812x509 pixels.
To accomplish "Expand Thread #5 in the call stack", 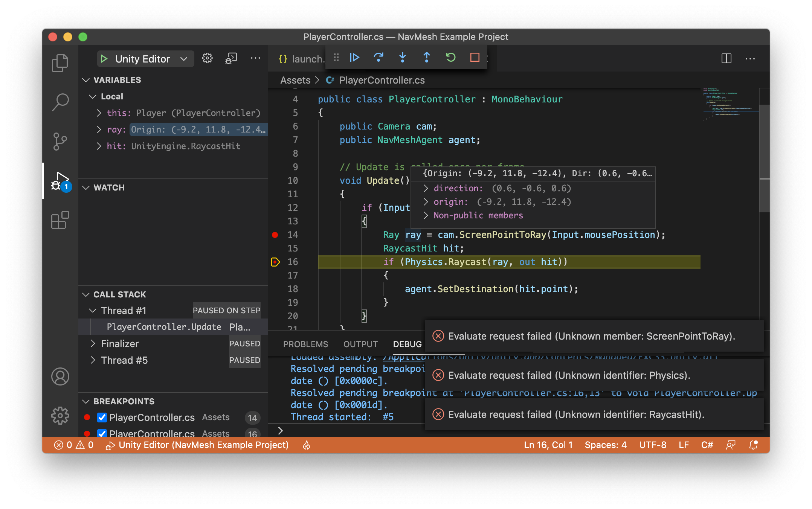I will point(93,360).
